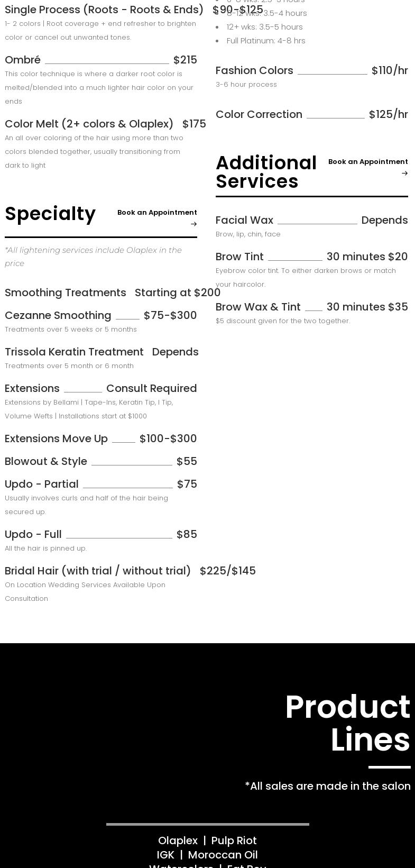The width and height of the screenshot is (415, 868).
Task: Select the Blowout & Style service
Action: coord(46,462)
